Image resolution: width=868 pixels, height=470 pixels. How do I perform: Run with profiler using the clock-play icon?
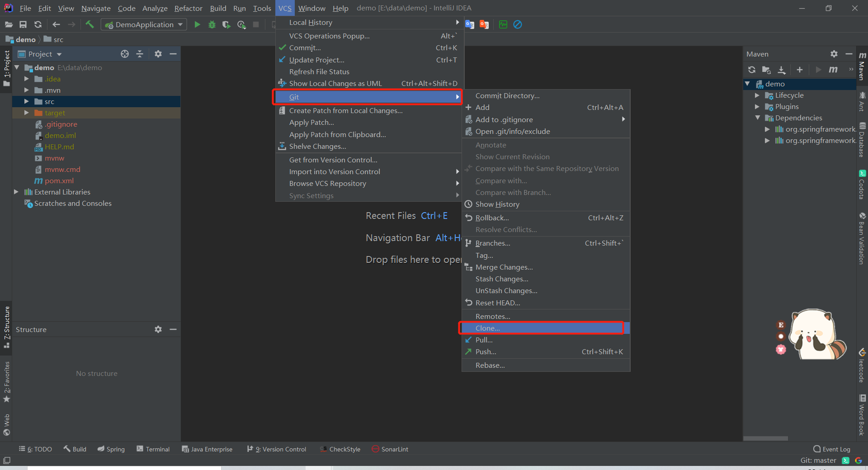(241, 24)
